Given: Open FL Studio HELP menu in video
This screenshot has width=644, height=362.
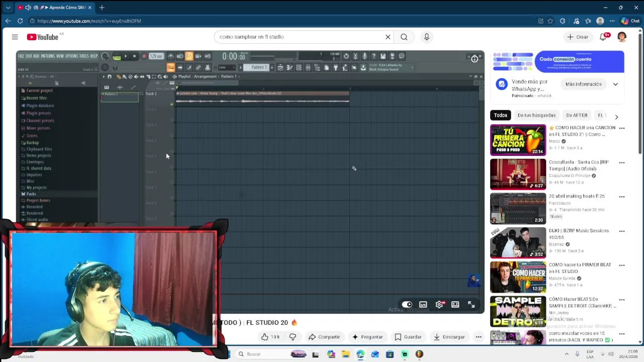Looking at the screenshot, I should (x=94, y=56).
